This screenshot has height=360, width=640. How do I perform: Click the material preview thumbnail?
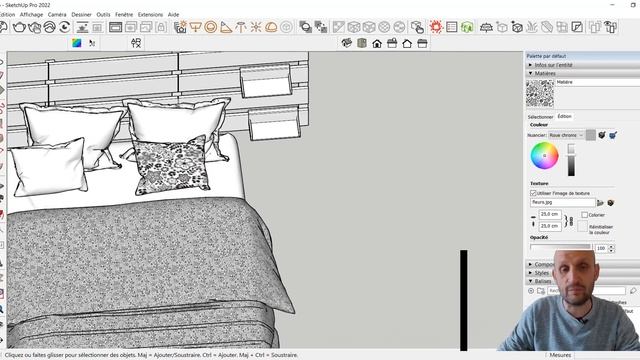click(x=540, y=93)
